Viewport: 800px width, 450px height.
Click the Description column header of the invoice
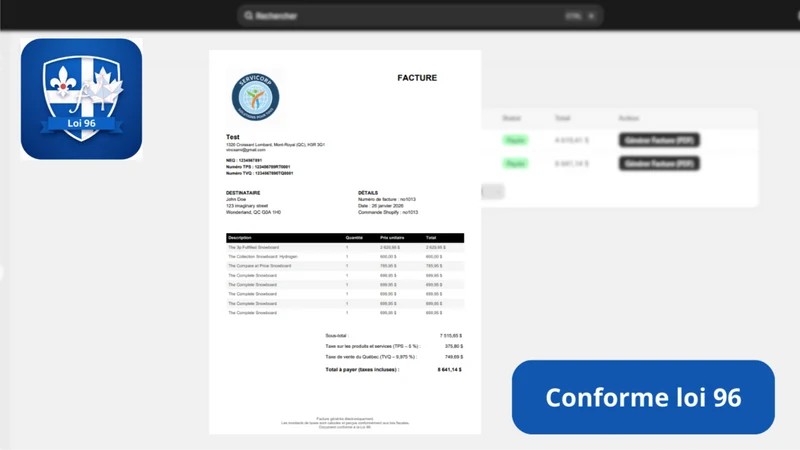(240, 238)
